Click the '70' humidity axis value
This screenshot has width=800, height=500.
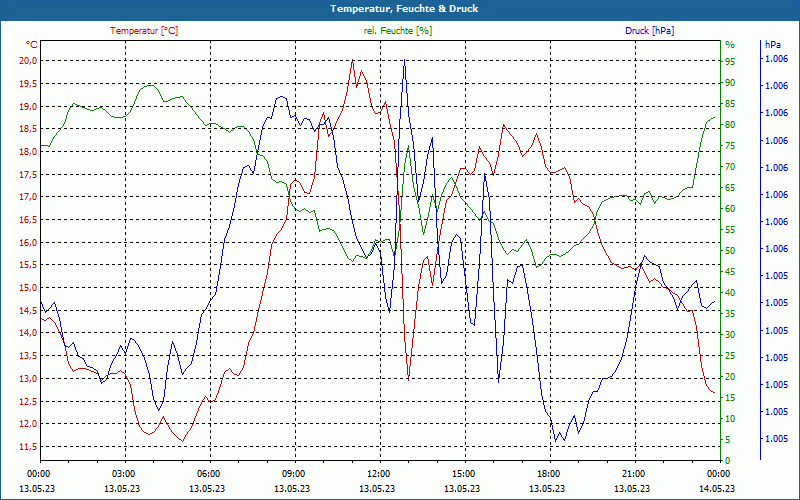tap(730, 167)
